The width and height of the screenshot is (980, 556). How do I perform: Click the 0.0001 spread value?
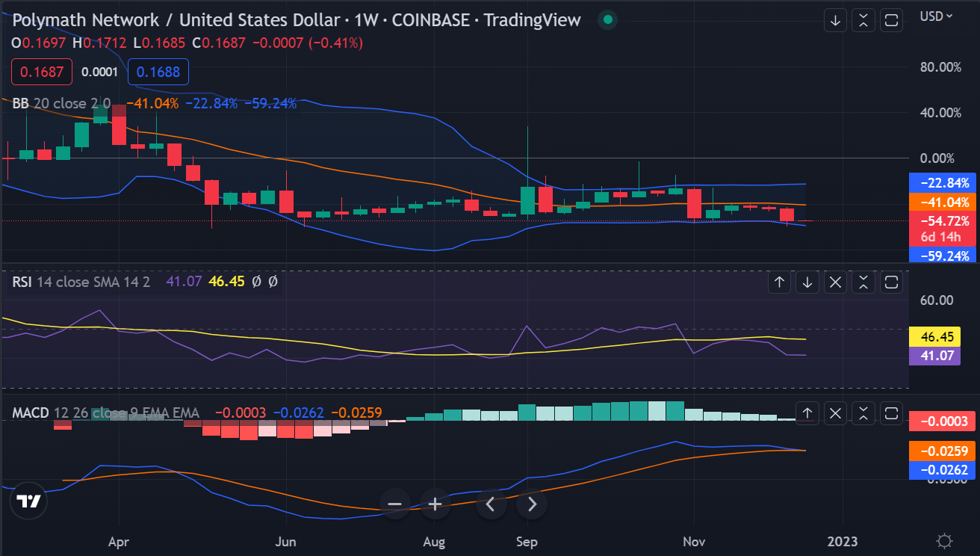(x=99, y=72)
